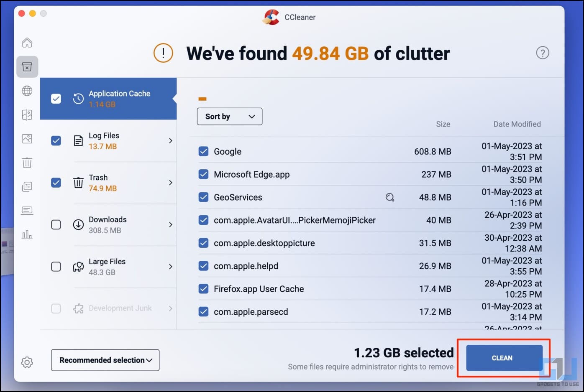Viewport: 584px width, 392px height.
Task: Uncheck the com.apple.parsecd checkbox
Action: point(203,312)
